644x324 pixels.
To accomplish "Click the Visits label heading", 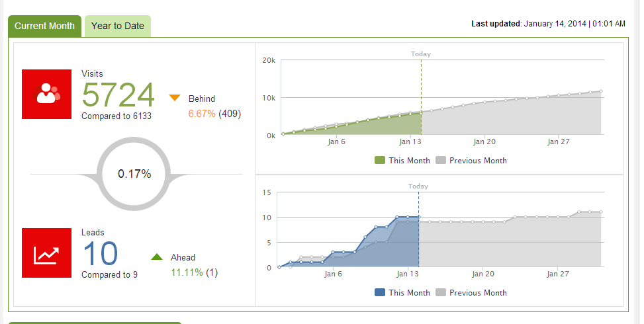I will (92, 74).
